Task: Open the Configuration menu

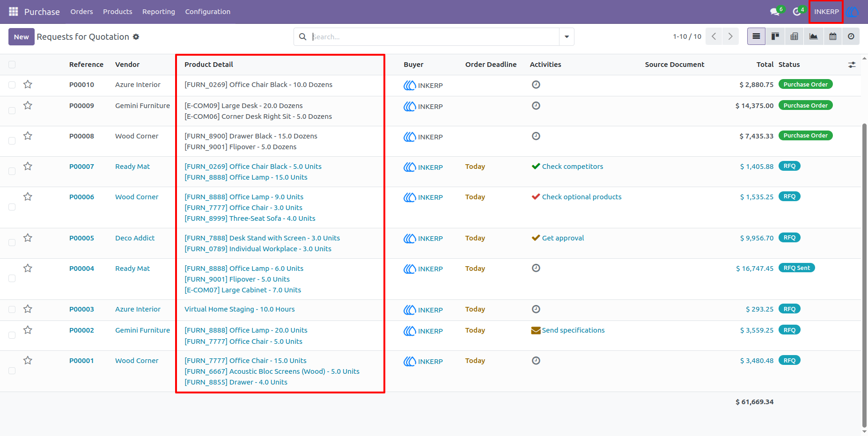Action: [208, 12]
